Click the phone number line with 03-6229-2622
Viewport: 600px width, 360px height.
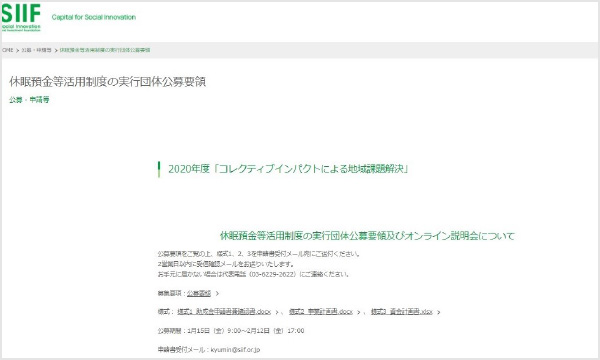(253, 274)
